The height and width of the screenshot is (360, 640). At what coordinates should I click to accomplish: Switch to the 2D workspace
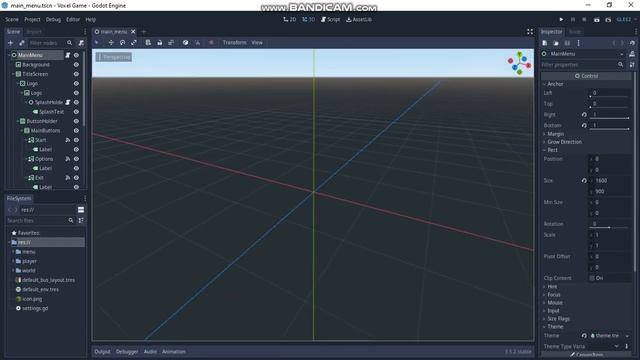click(290, 19)
